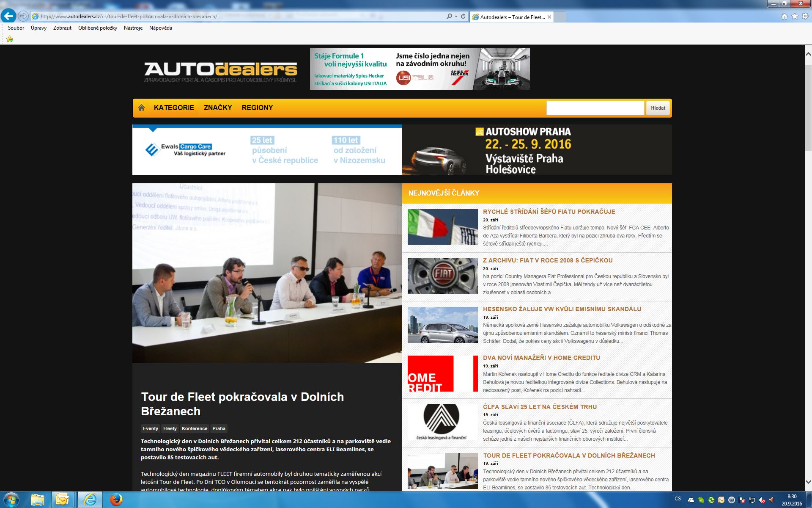Launch Firefox from the taskbar
This screenshot has height=508, width=812.
coord(116,500)
